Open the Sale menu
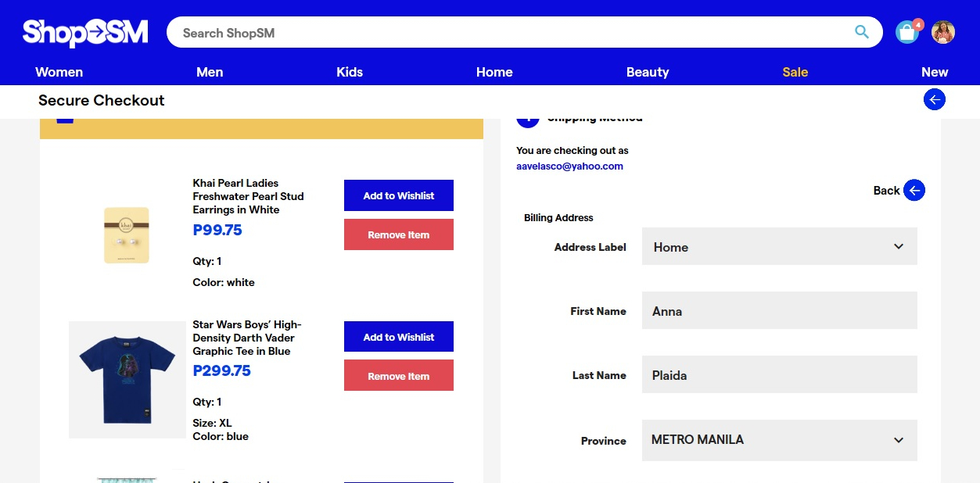This screenshot has height=483, width=980. (795, 72)
